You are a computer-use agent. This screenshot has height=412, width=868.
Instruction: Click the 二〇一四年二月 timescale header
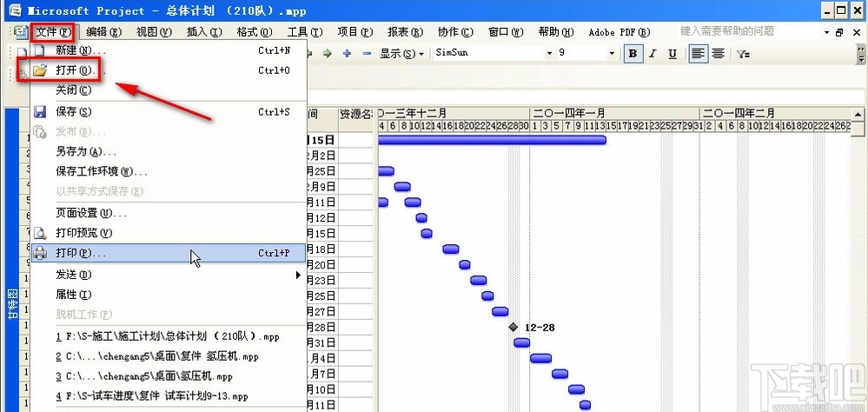(x=775, y=113)
